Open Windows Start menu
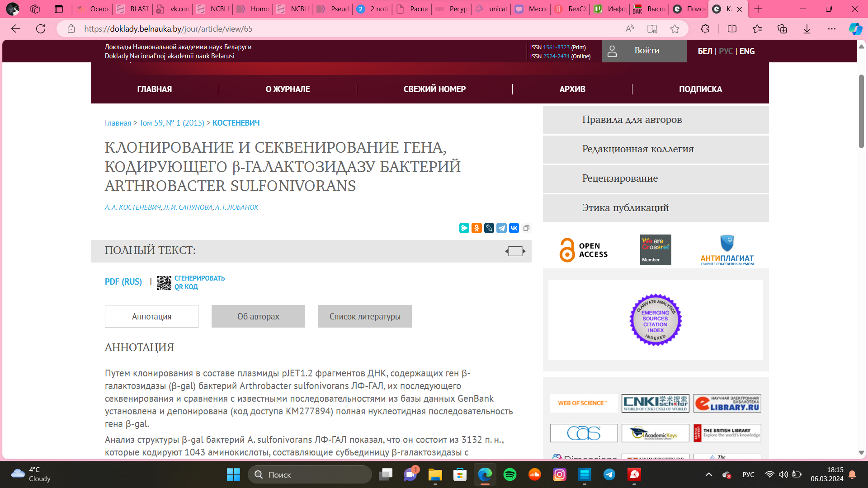The width and height of the screenshot is (868, 488). 233,474
